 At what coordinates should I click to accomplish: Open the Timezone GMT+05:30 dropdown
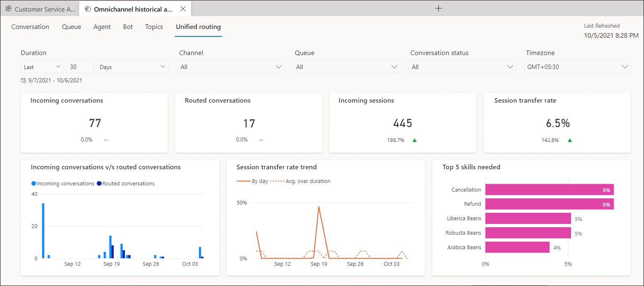(x=578, y=67)
